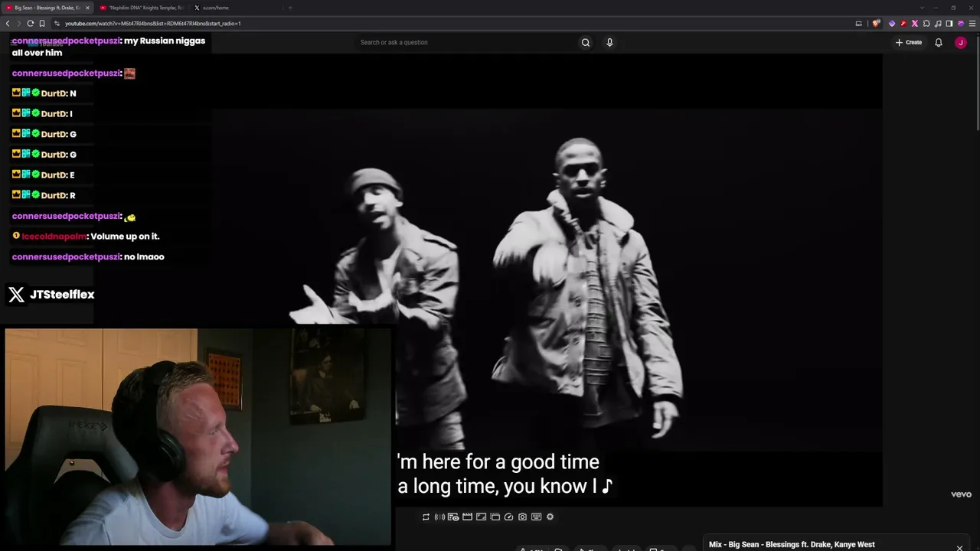The image size is (980, 551).
Task: Switch to the Nephilim DNA Knights Templar tab
Action: (142, 8)
